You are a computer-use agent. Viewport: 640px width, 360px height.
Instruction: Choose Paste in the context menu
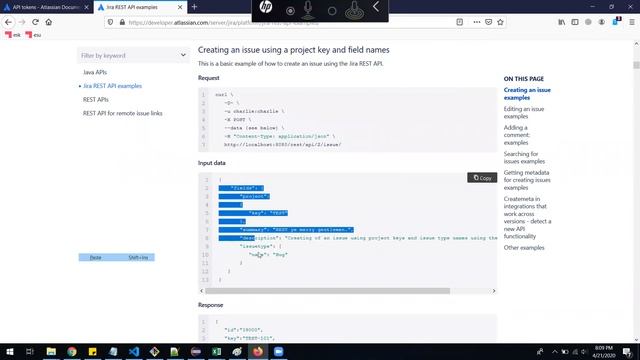[x=116, y=258]
